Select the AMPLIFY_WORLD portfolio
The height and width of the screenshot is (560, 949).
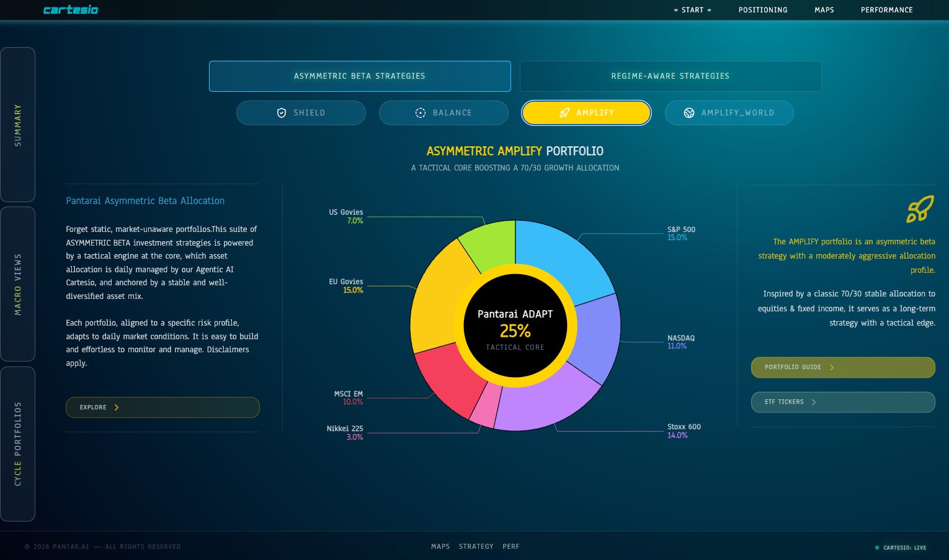(x=729, y=113)
